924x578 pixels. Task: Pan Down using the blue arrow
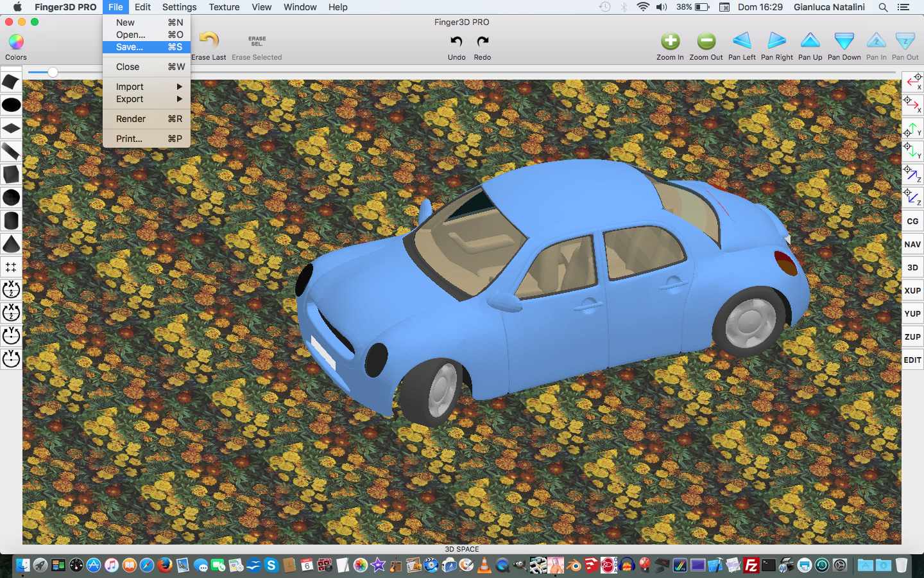pyautogui.click(x=844, y=41)
